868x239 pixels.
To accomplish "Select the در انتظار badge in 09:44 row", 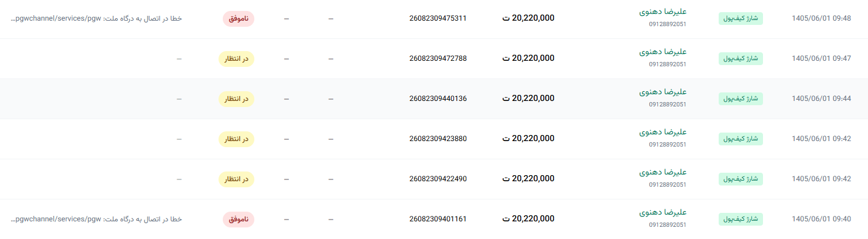I will coord(237,99).
